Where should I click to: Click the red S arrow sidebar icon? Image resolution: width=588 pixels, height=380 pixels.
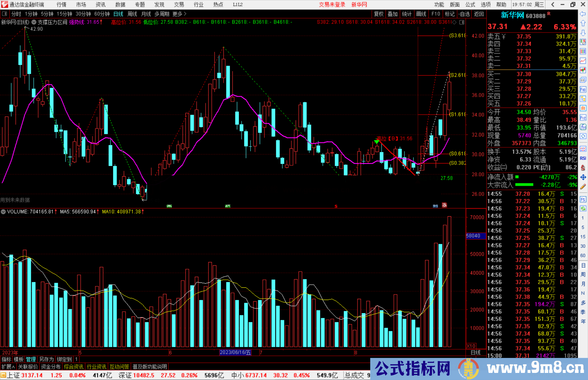[x=583, y=168]
